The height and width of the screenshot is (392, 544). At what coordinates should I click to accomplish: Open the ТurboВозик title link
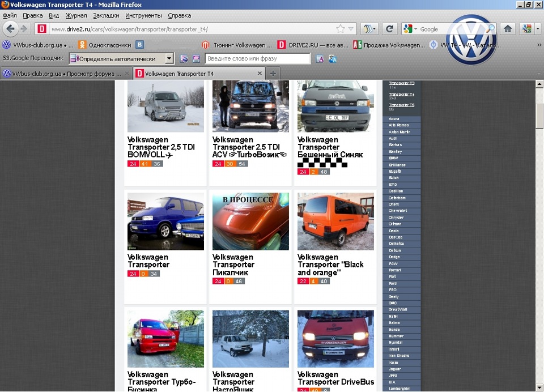[249, 147]
